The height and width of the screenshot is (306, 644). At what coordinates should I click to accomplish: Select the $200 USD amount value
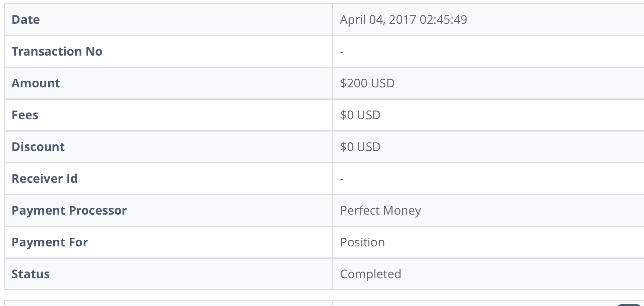pyautogui.click(x=367, y=83)
